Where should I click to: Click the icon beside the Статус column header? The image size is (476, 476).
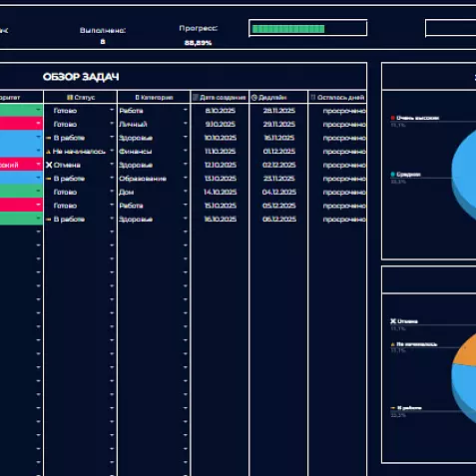pyautogui.click(x=70, y=98)
